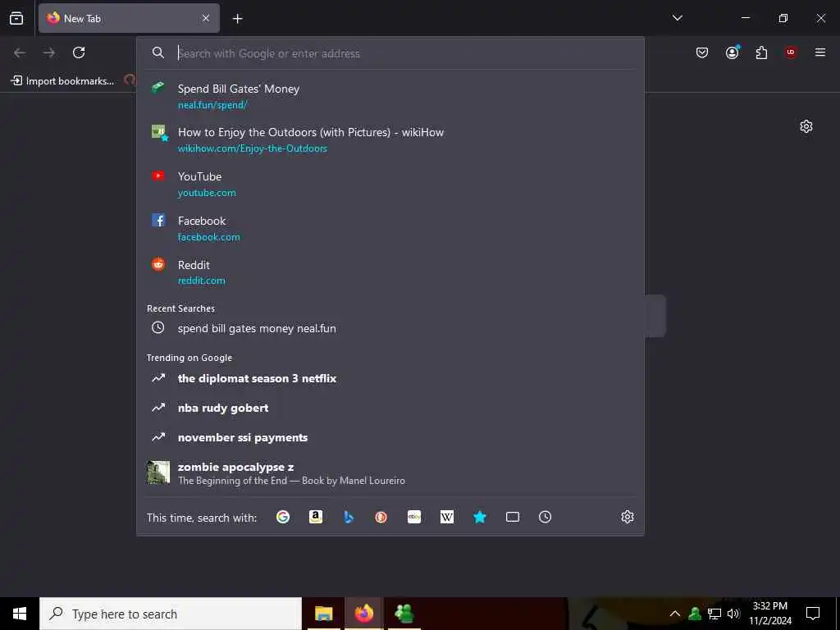The image size is (840, 630).
Task: Open a new tab with plus button
Action: click(x=237, y=19)
